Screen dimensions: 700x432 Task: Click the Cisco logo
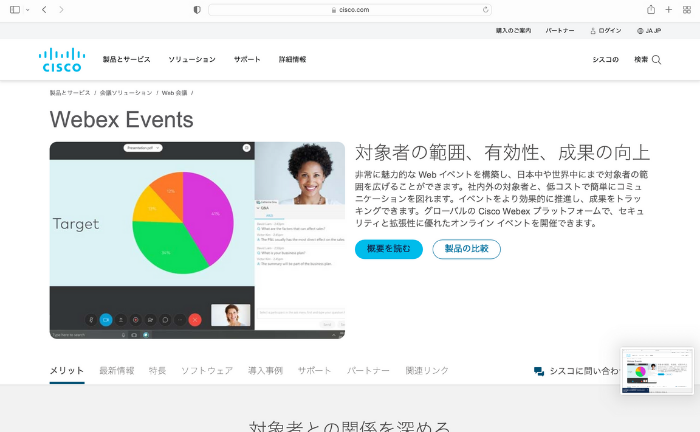pos(62,60)
